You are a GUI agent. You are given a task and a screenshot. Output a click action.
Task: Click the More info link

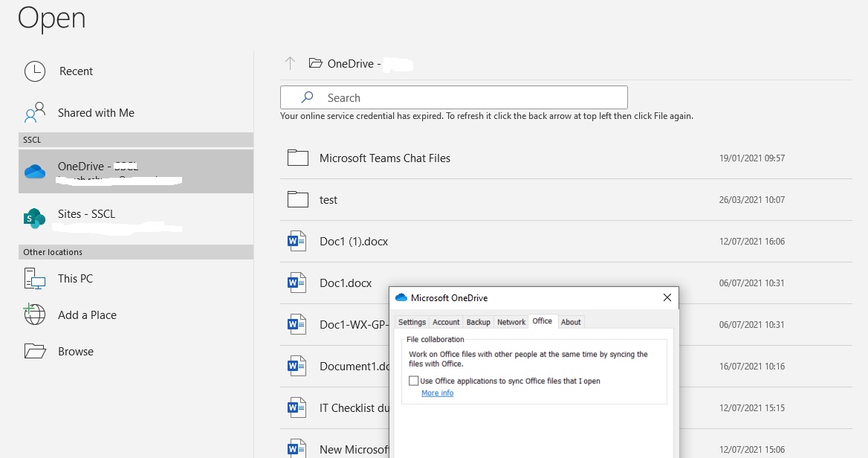(437, 393)
